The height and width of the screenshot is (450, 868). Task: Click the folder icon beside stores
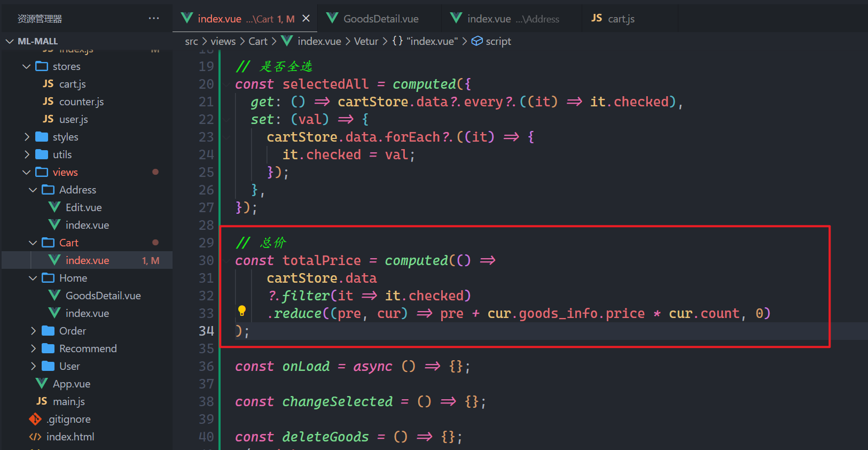coord(42,66)
